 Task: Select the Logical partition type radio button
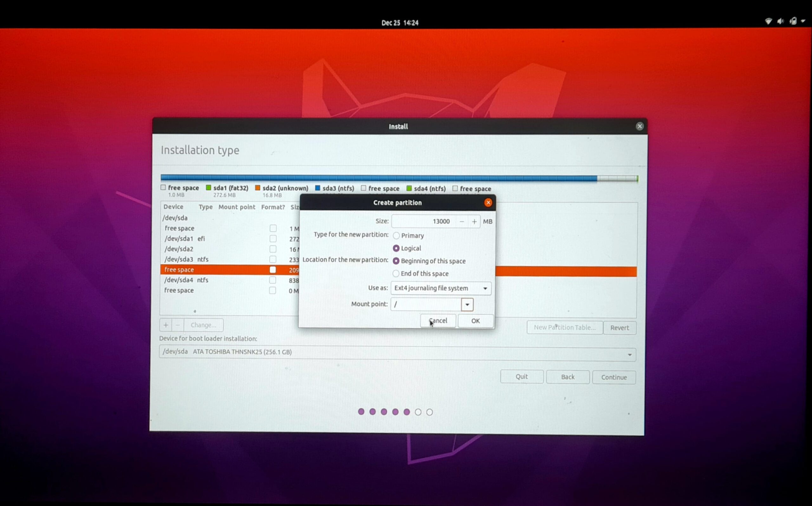[x=396, y=248]
